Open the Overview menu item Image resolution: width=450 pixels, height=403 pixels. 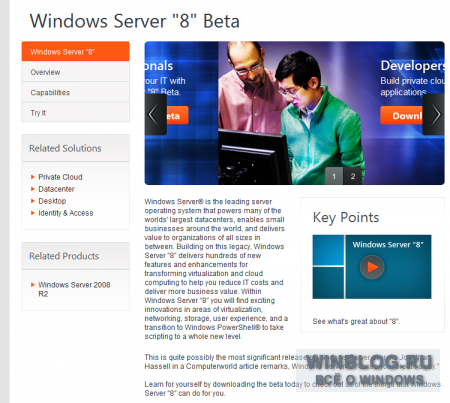76,72
